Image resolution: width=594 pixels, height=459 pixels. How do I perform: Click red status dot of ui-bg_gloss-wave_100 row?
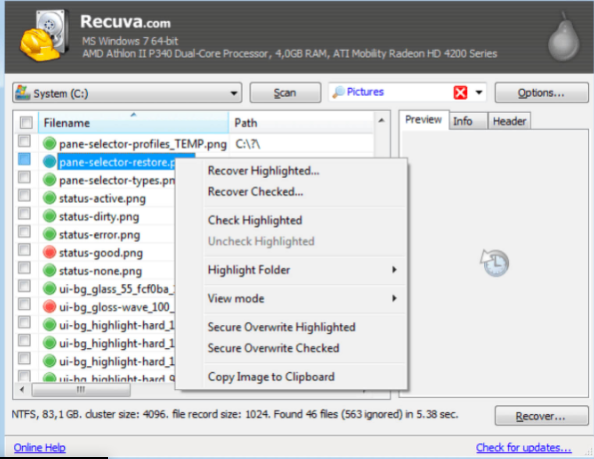(49, 307)
